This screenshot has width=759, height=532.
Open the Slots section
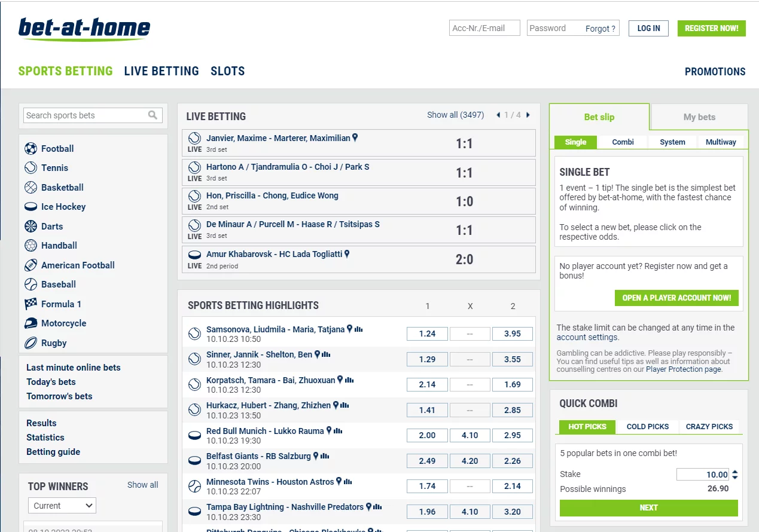click(227, 71)
